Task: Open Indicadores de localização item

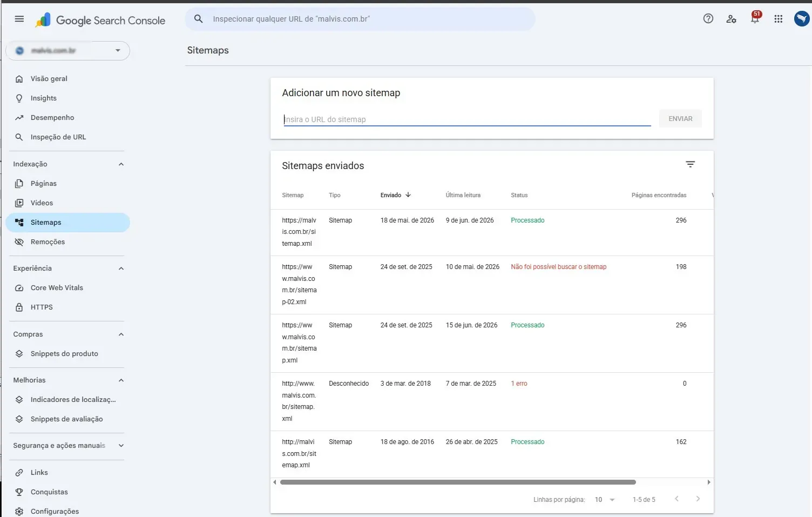Action: (67, 400)
